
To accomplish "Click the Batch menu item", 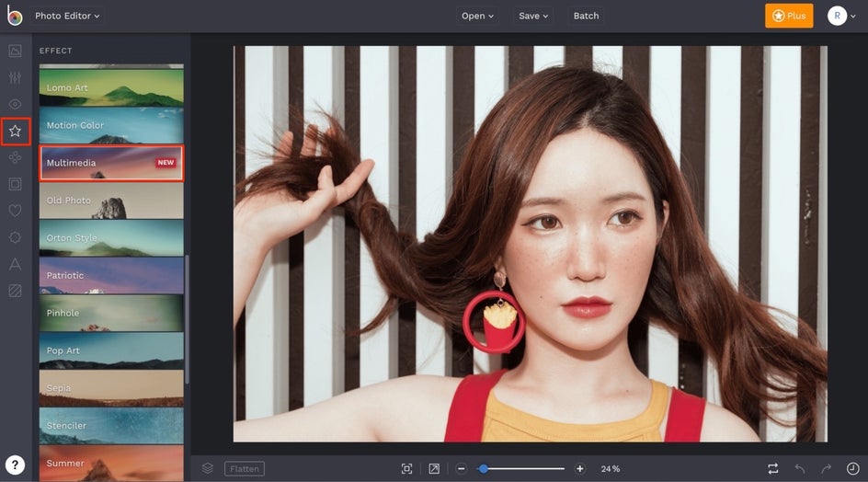I will pyautogui.click(x=587, y=16).
